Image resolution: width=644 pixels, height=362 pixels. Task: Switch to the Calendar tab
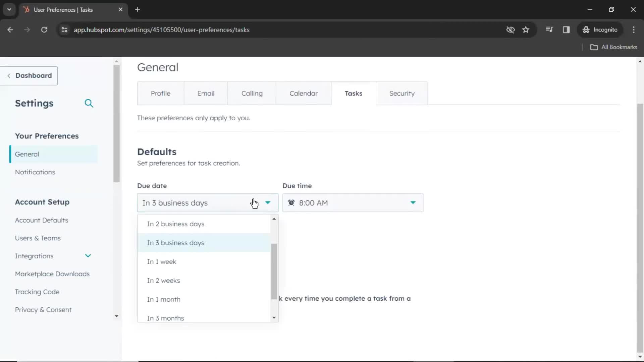[304, 93]
